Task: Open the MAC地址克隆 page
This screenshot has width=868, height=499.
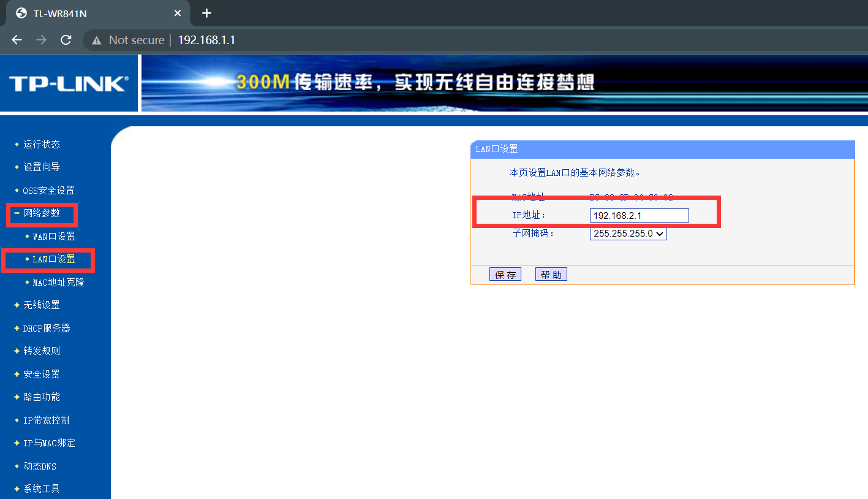Action: click(x=58, y=282)
